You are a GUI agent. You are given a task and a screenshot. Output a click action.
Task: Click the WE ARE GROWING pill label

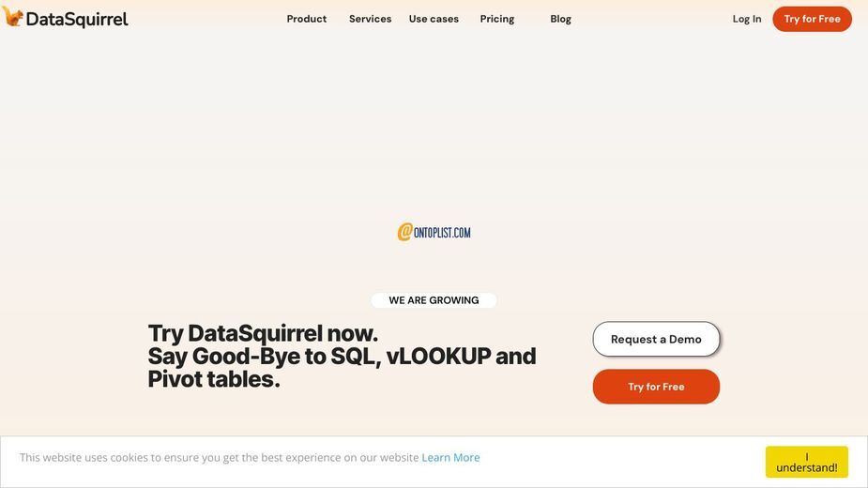click(434, 300)
